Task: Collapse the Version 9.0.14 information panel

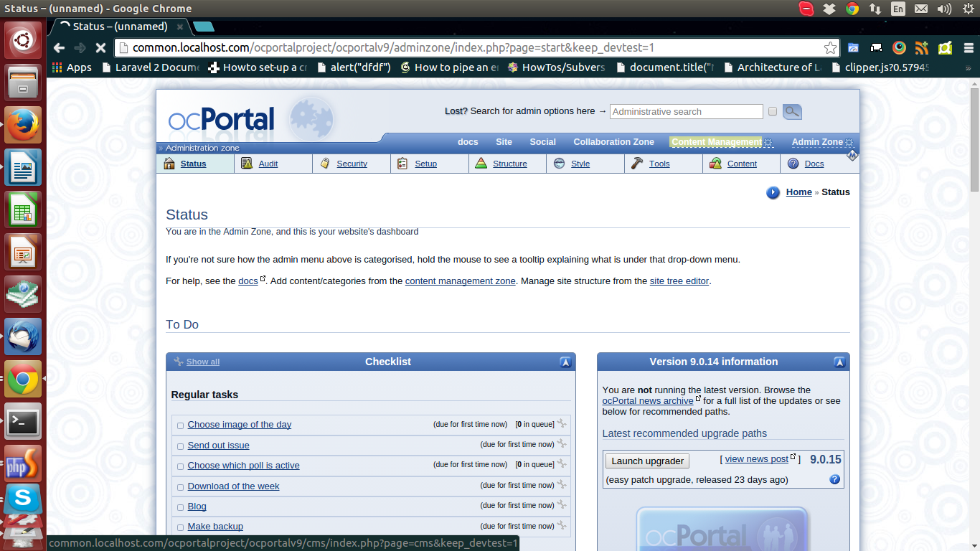Action: [839, 362]
